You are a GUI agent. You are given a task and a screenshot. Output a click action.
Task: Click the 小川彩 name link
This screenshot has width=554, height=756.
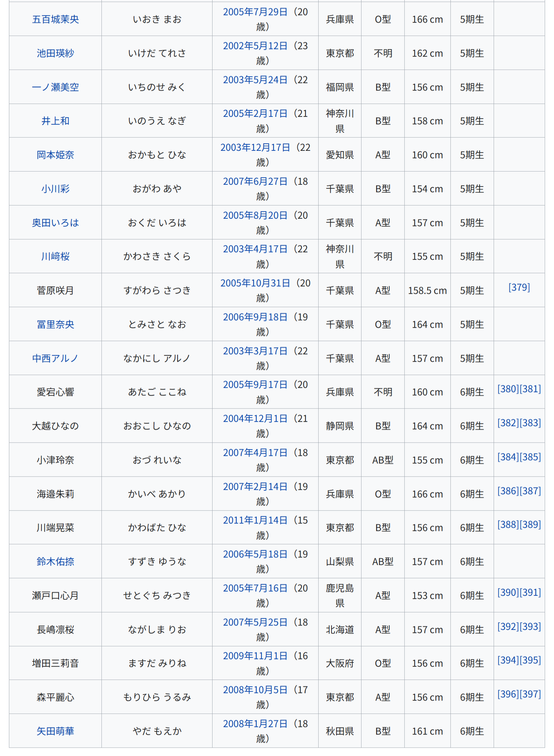pos(55,189)
